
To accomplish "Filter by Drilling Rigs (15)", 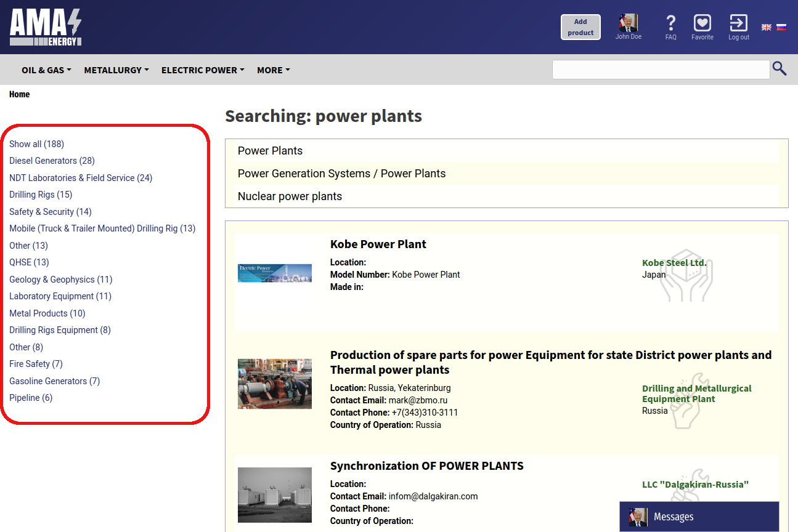I will tap(41, 195).
